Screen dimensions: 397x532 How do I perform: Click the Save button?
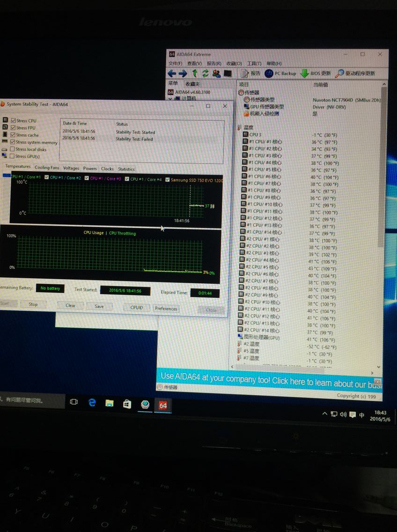[x=99, y=306]
